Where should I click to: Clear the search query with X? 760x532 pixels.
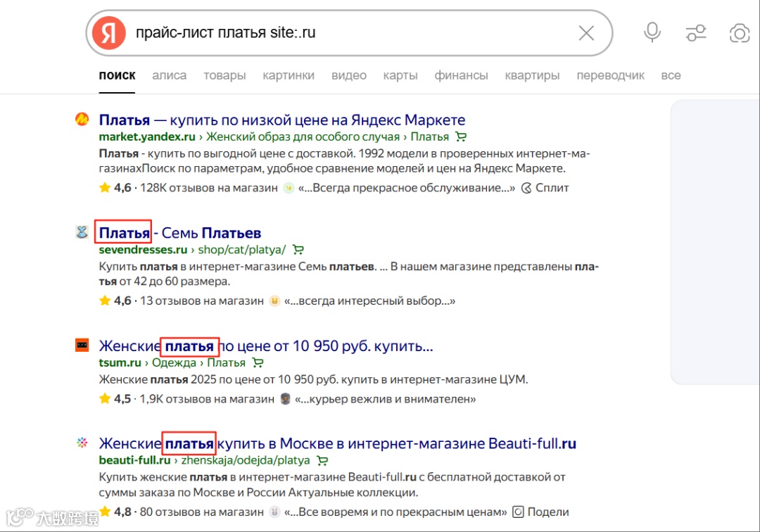click(x=586, y=33)
